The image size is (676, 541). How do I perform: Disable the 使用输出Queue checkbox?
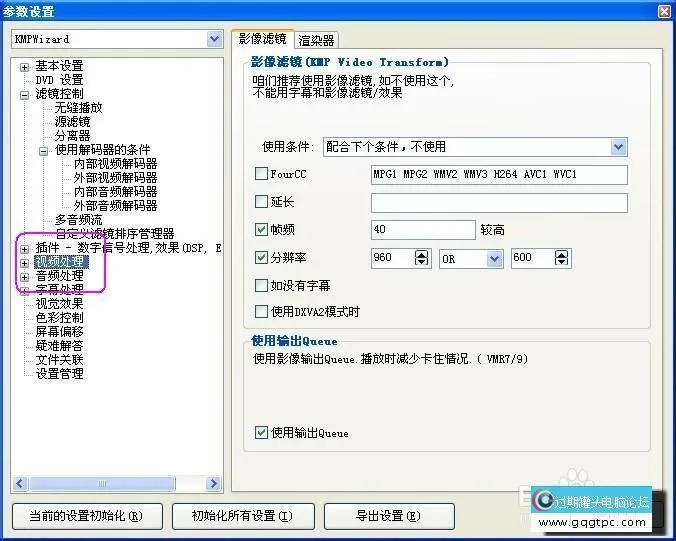(261, 432)
